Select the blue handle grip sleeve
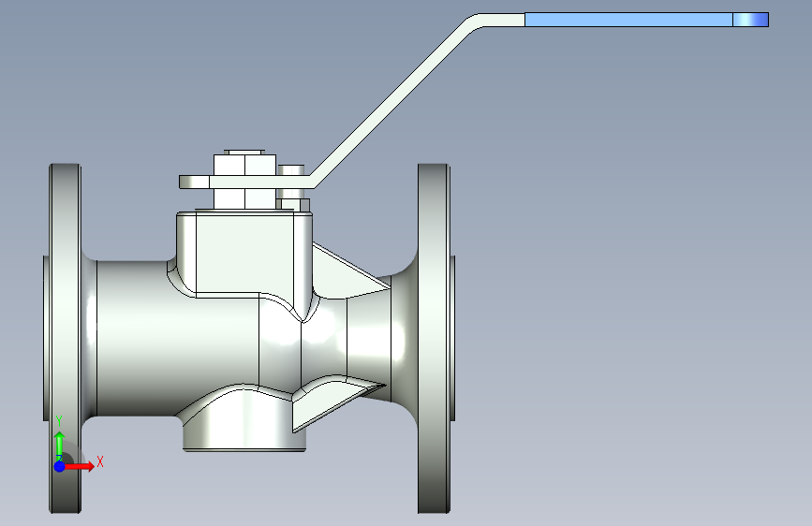 (x=628, y=20)
